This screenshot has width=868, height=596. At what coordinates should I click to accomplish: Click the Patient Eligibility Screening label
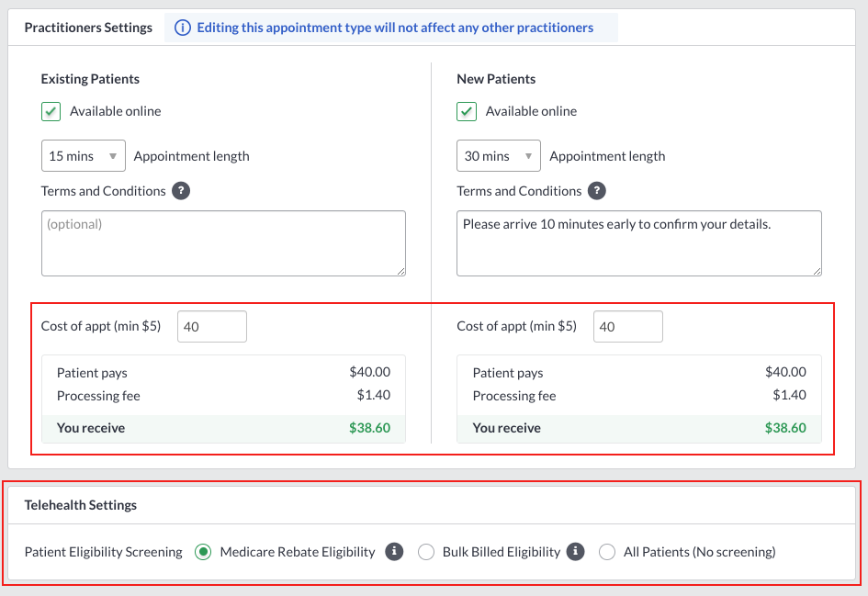(104, 552)
